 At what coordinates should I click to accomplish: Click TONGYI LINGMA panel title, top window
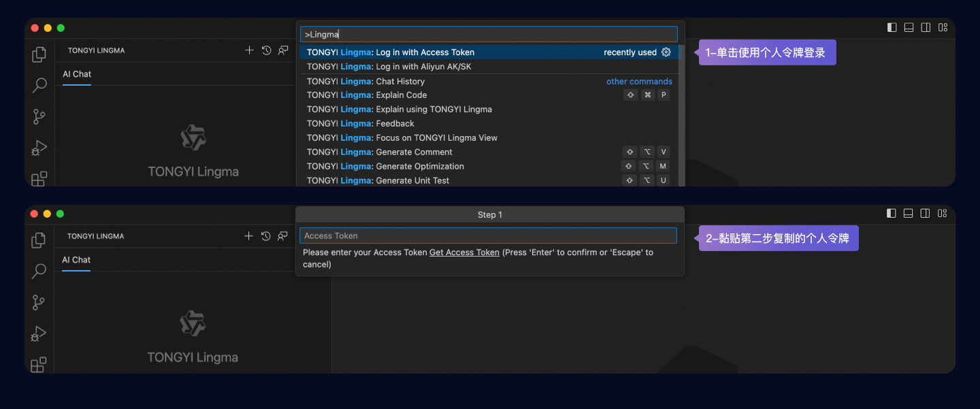coord(96,50)
